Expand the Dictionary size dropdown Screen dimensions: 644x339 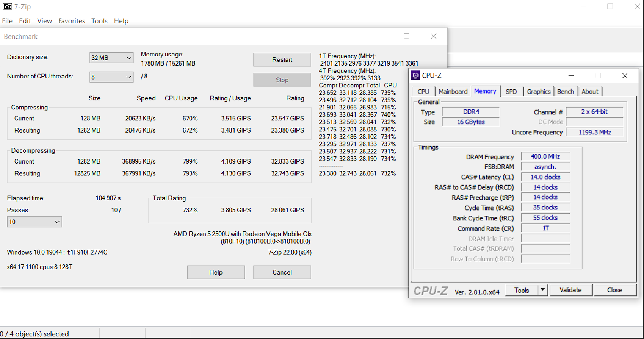click(111, 58)
